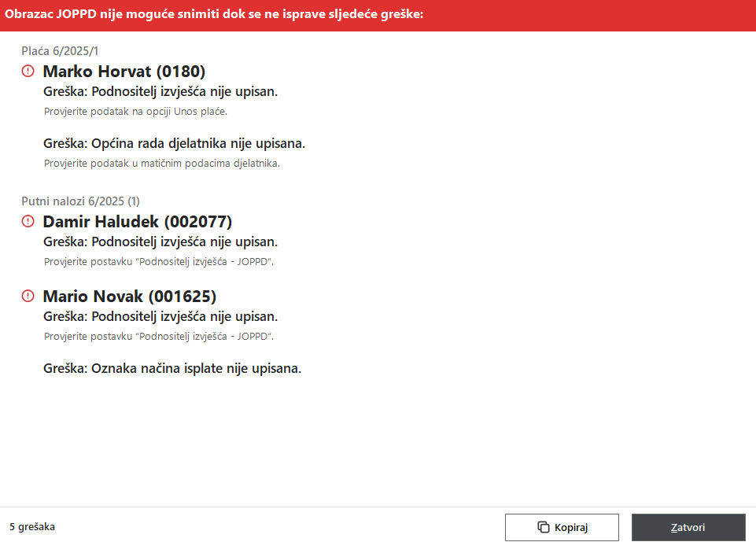Click Damir Haludek's Podnositelj izvješća error line

160,242
